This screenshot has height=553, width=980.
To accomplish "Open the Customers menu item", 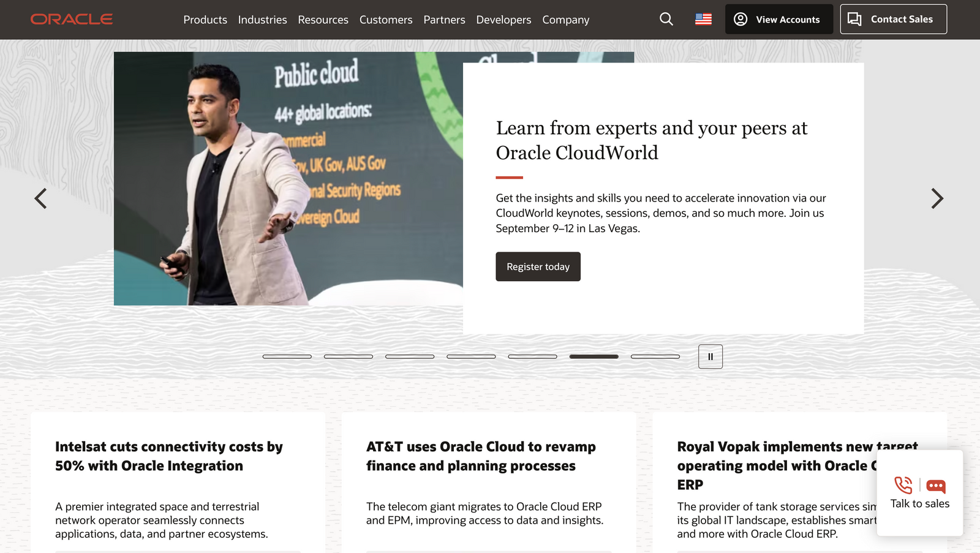I will pyautogui.click(x=386, y=19).
